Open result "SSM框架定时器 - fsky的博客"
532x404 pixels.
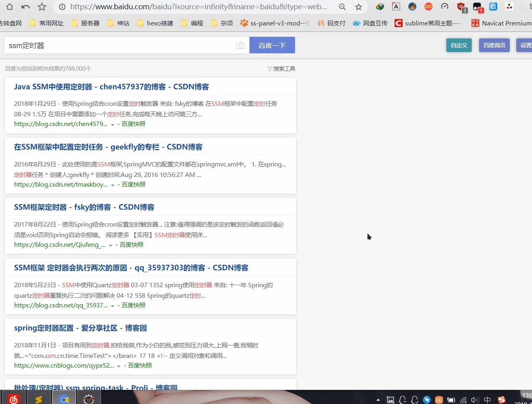pos(84,207)
